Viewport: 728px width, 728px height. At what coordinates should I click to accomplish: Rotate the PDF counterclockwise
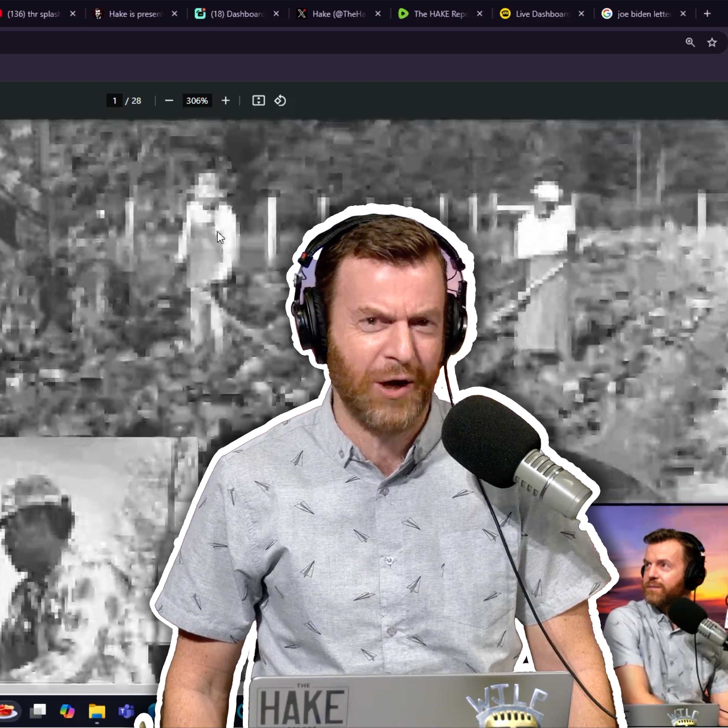[280, 101]
